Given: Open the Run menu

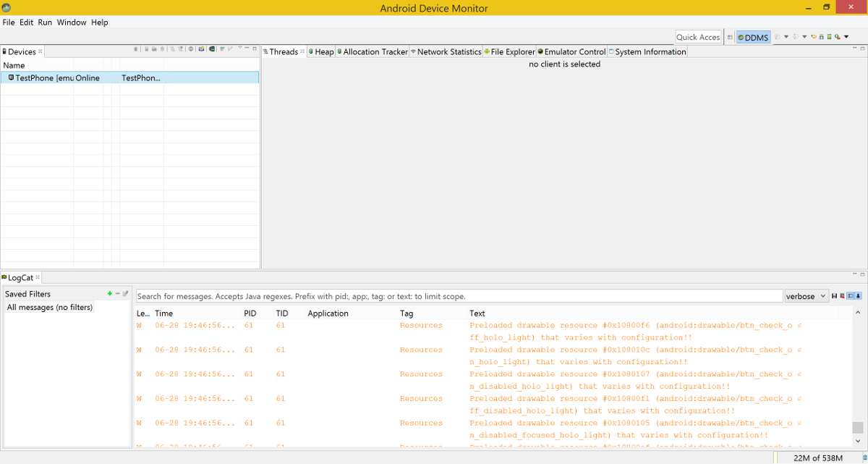Looking at the screenshot, I should click(x=45, y=22).
